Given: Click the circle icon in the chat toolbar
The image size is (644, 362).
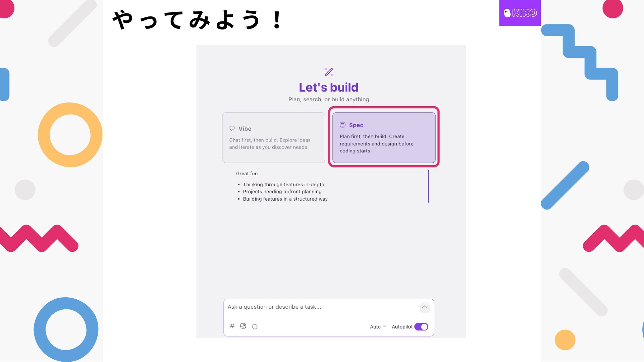Looking at the screenshot, I should [x=255, y=326].
